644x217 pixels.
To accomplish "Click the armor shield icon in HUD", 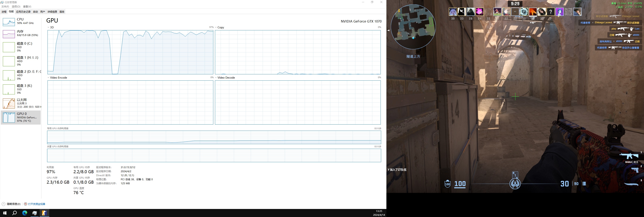I will 448,184.
